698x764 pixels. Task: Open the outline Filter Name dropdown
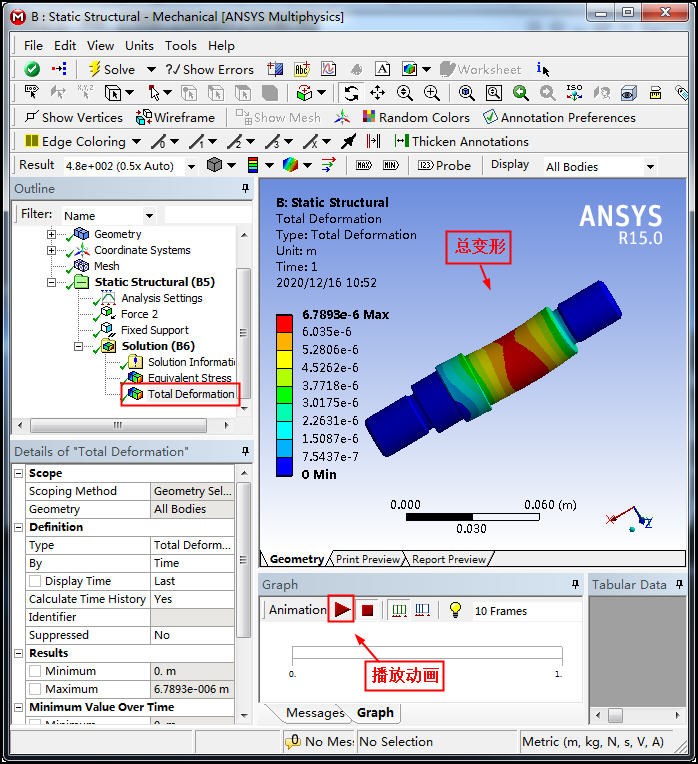click(x=149, y=215)
